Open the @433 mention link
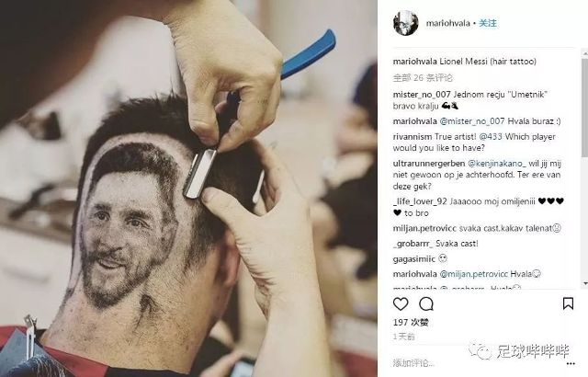Screen dimensions: 588x377 (491, 136)
